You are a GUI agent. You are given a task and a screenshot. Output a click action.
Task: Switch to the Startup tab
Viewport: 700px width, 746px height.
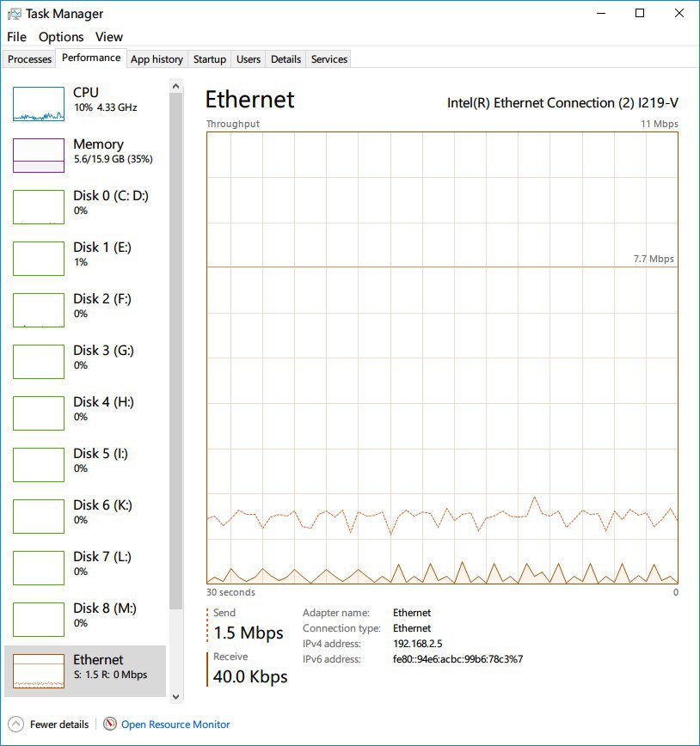click(x=210, y=59)
